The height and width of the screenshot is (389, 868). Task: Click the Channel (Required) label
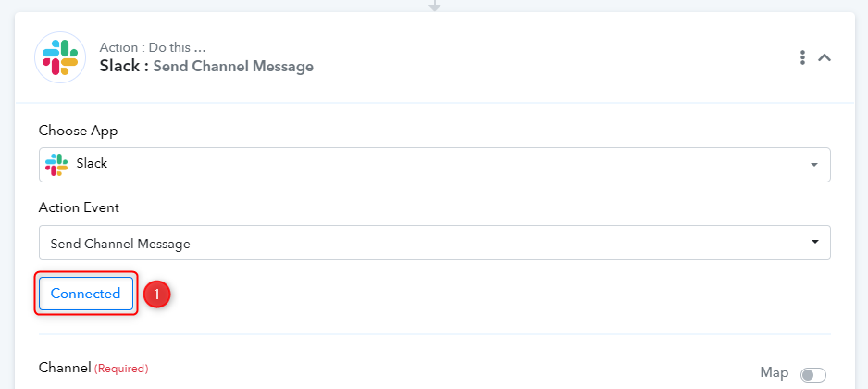pyautogui.click(x=93, y=368)
